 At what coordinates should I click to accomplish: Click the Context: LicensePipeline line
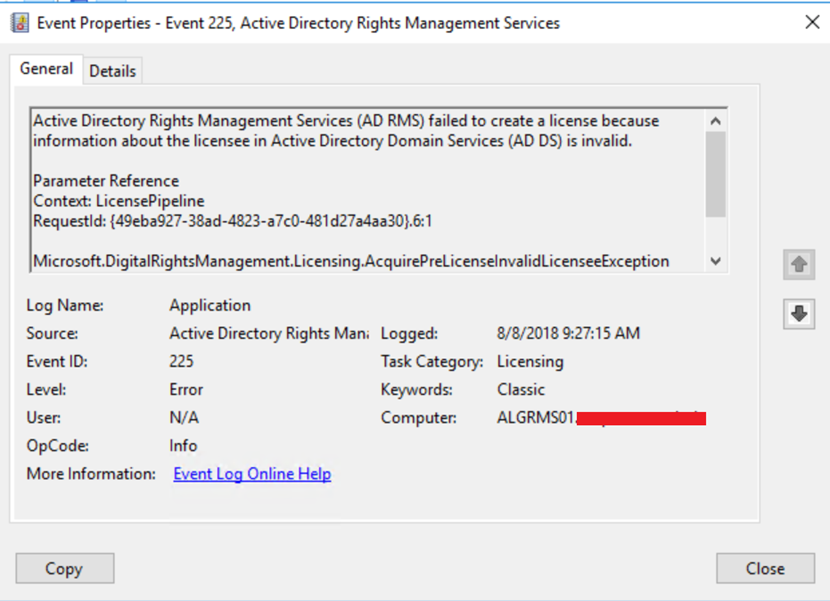click(x=119, y=201)
